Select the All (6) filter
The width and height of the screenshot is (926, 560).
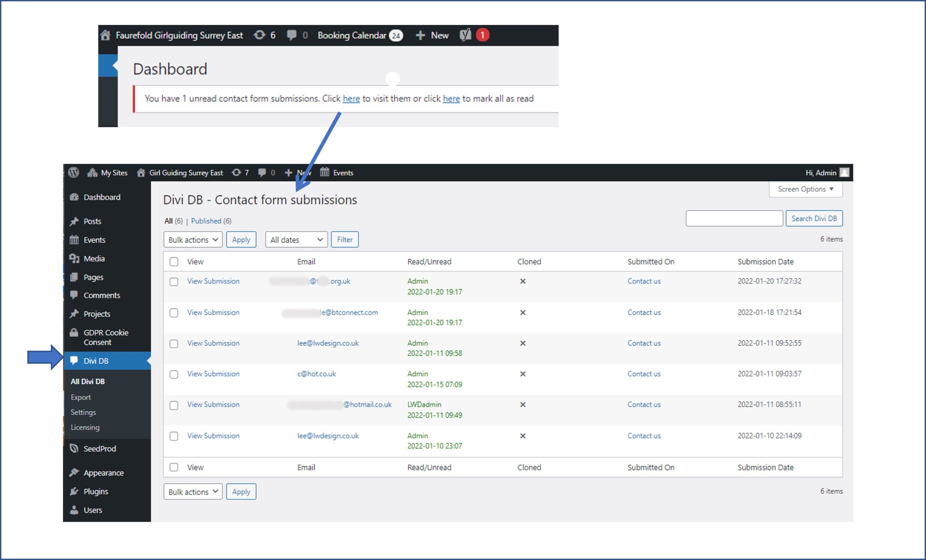coord(173,221)
